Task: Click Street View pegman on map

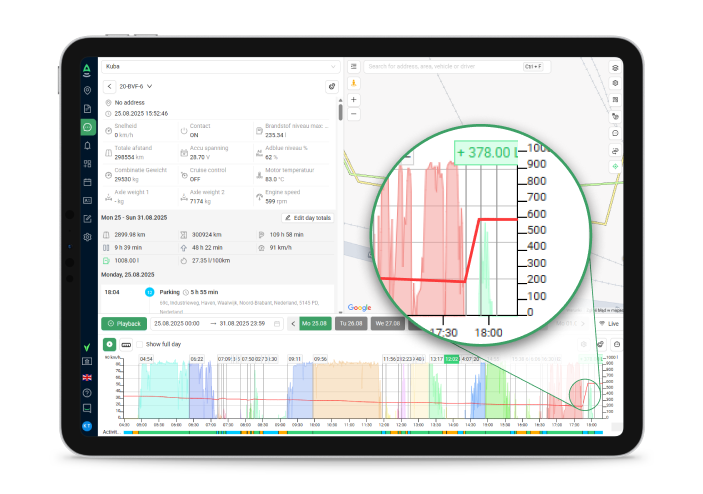Action: point(353,84)
